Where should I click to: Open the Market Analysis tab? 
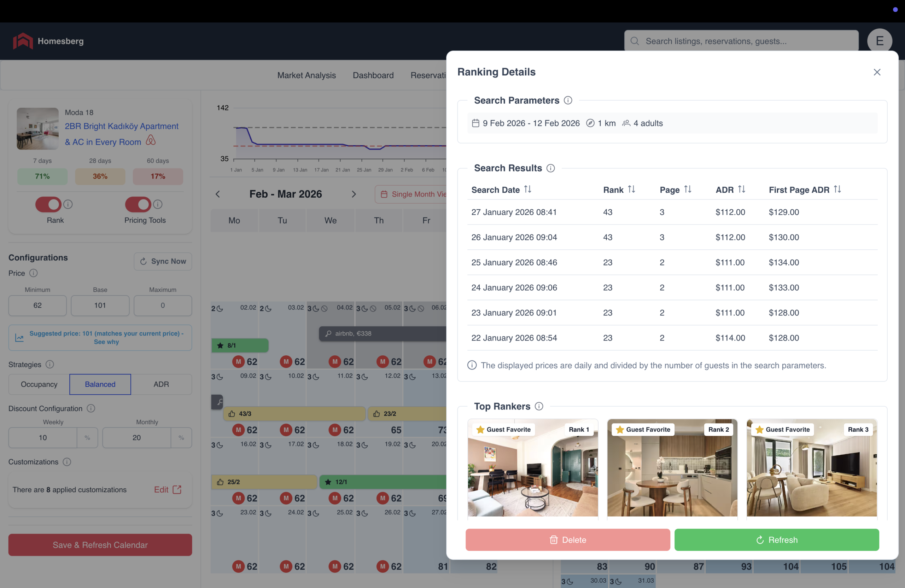click(306, 75)
